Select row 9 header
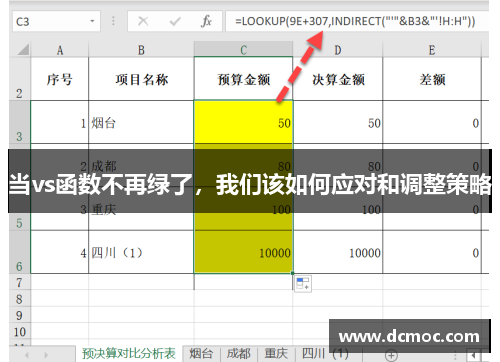Image resolution: width=500 pixels, height=362 pixels. click(19, 315)
